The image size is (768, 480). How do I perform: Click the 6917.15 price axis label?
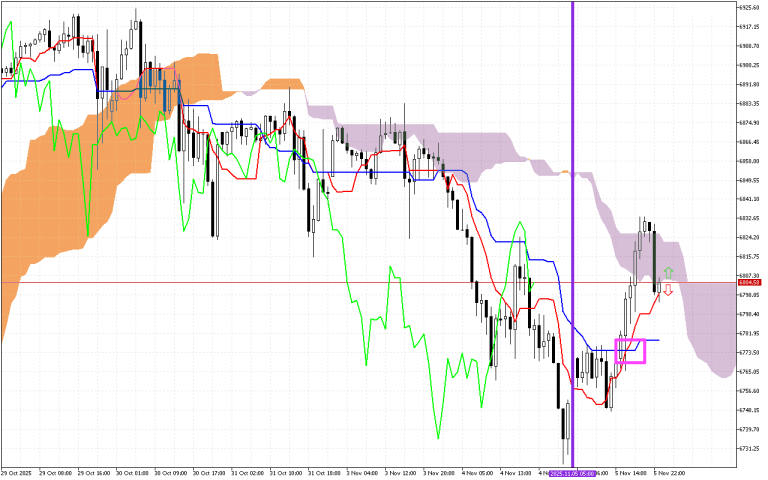click(x=750, y=26)
